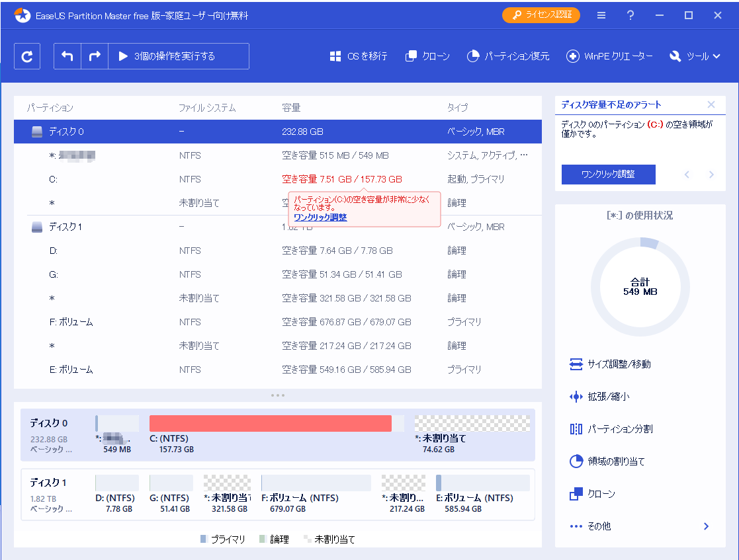Redo the pending operation
The height and width of the screenshot is (560, 739).
[x=95, y=56]
